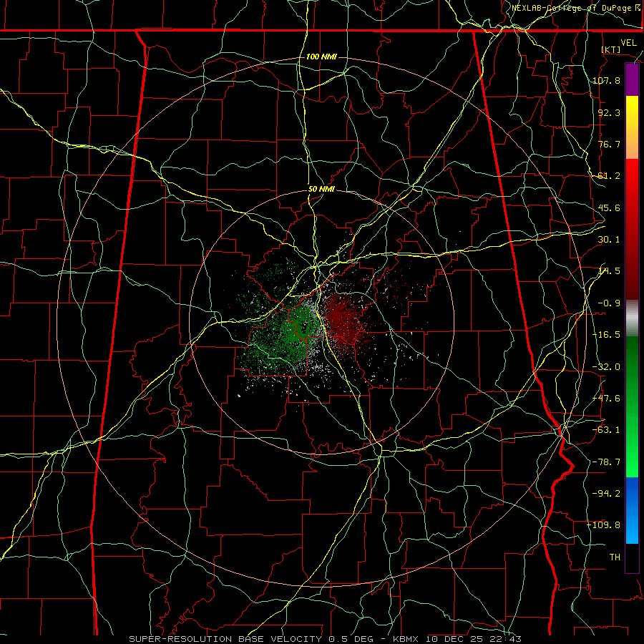Click the -109.8 value on velocity scale
This screenshot has height=644, width=644.
tap(604, 525)
